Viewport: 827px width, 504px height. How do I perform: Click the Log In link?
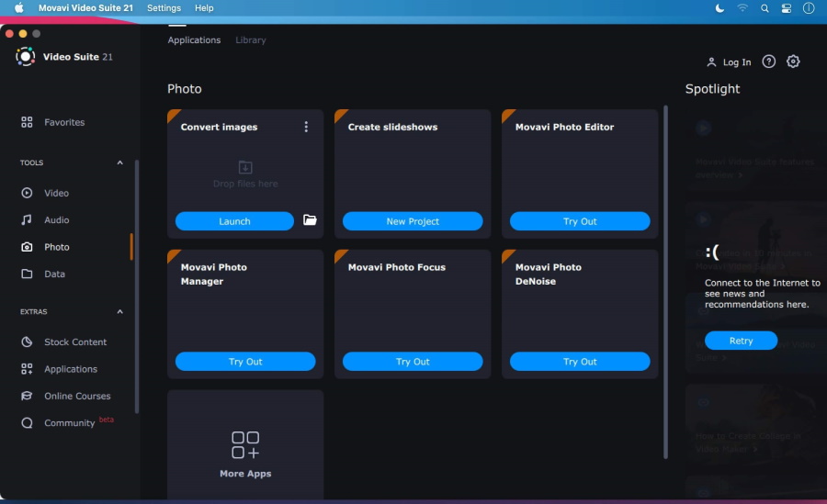[736, 62]
